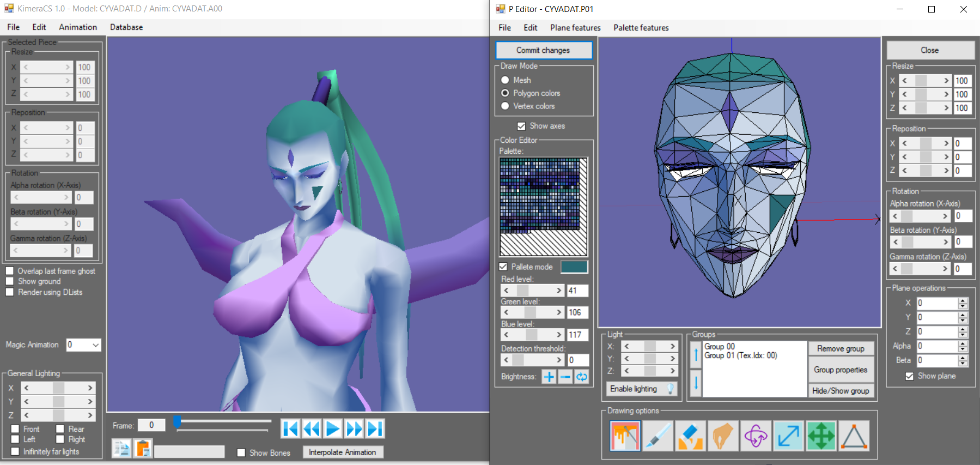This screenshot has height=465, width=980.
Task: Check the Front lighting checkbox
Action: (15, 429)
